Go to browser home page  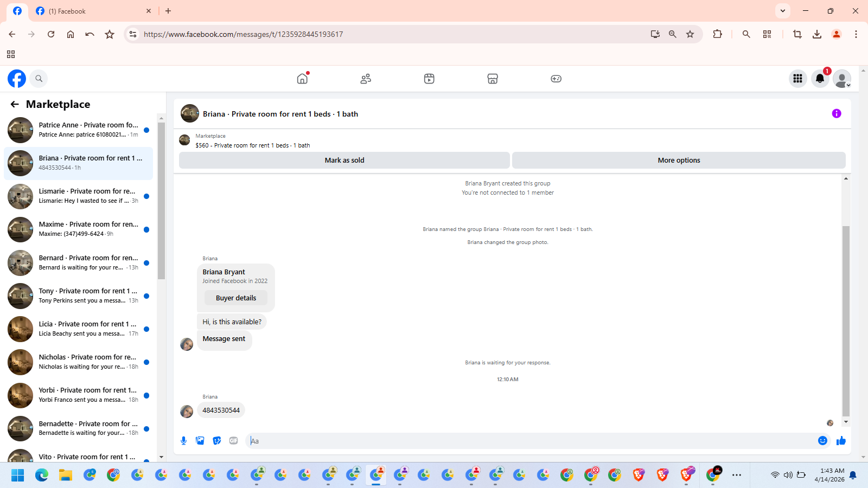click(x=71, y=34)
